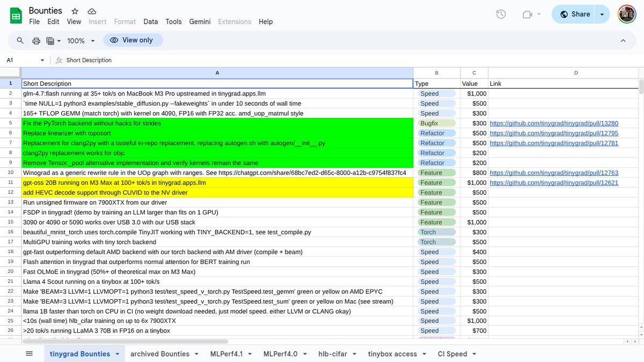Open MLPerf4.1 tab menu arrow
The image size is (644, 362).
coord(250,354)
